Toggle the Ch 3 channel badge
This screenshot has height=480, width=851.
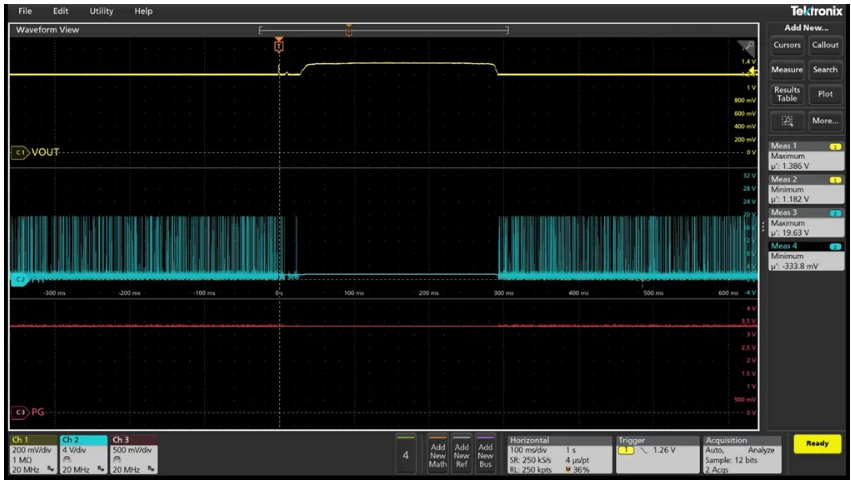tap(132, 453)
